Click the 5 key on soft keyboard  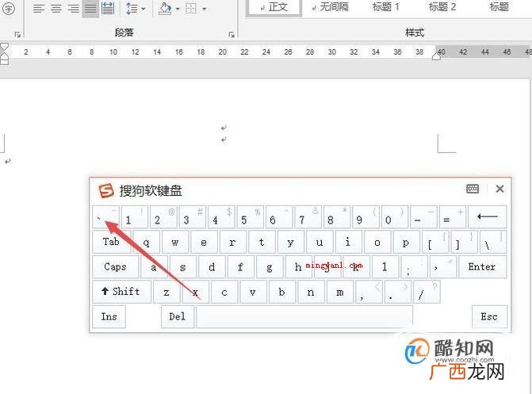(x=251, y=217)
